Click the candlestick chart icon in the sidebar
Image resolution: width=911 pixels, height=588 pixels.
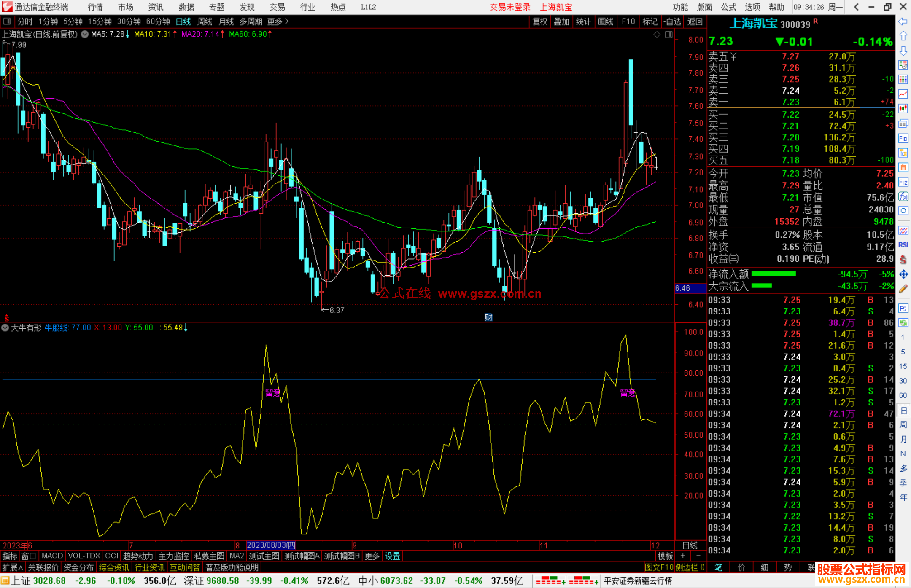pyautogui.click(x=903, y=108)
